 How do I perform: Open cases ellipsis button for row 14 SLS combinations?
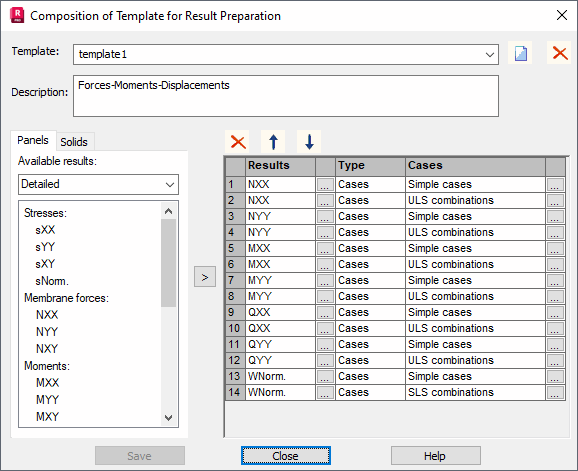coord(555,392)
